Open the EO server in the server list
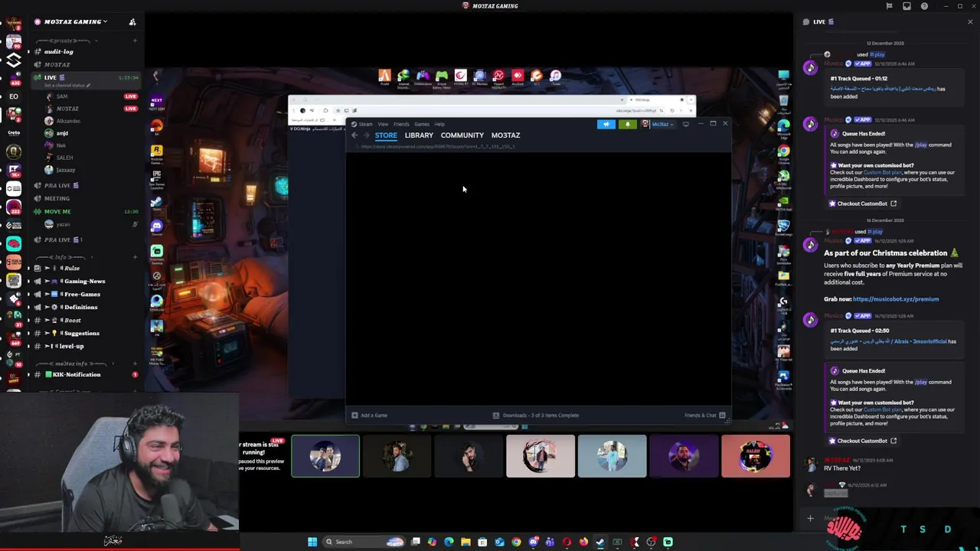The width and height of the screenshot is (980, 551). pos(13,96)
